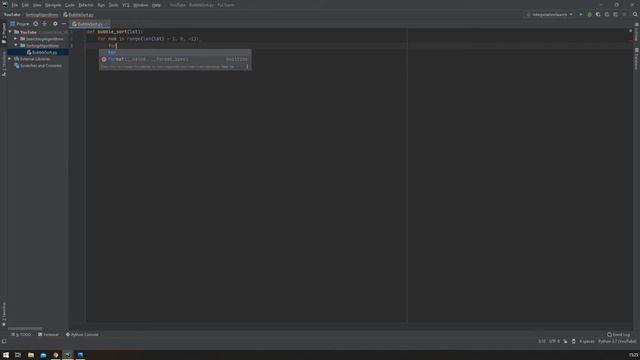Open File Explorer from the taskbar
This screenshot has width=640, height=360.
pyautogui.click(x=31, y=355)
